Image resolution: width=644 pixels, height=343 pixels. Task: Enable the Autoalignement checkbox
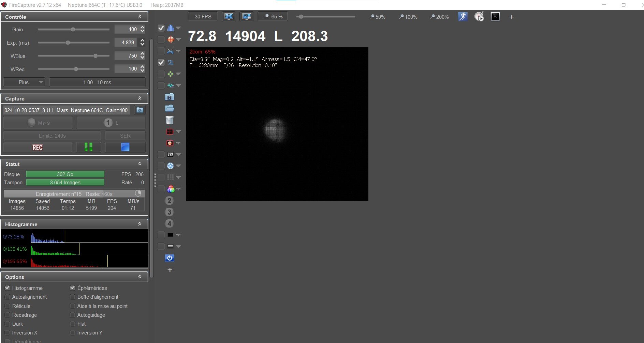[7, 297]
